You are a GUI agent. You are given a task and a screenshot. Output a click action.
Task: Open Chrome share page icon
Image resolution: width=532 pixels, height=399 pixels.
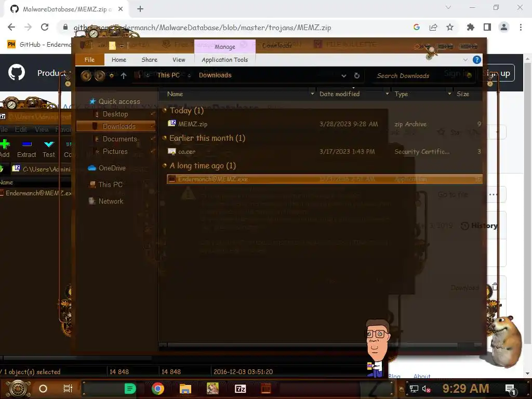(433, 27)
